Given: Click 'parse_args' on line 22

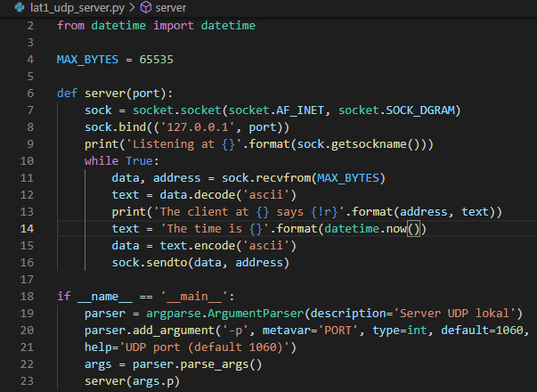Looking at the screenshot, I should (x=215, y=364).
